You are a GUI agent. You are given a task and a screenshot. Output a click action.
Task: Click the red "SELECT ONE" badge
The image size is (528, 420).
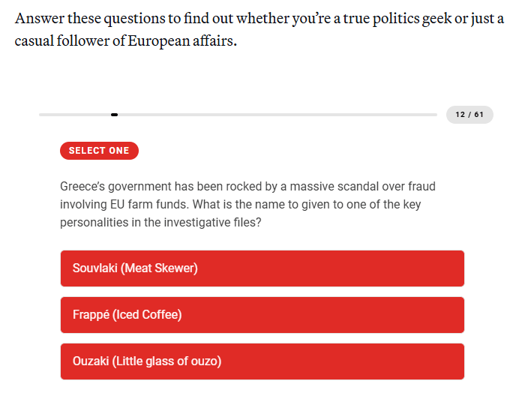click(x=99, y=151)
